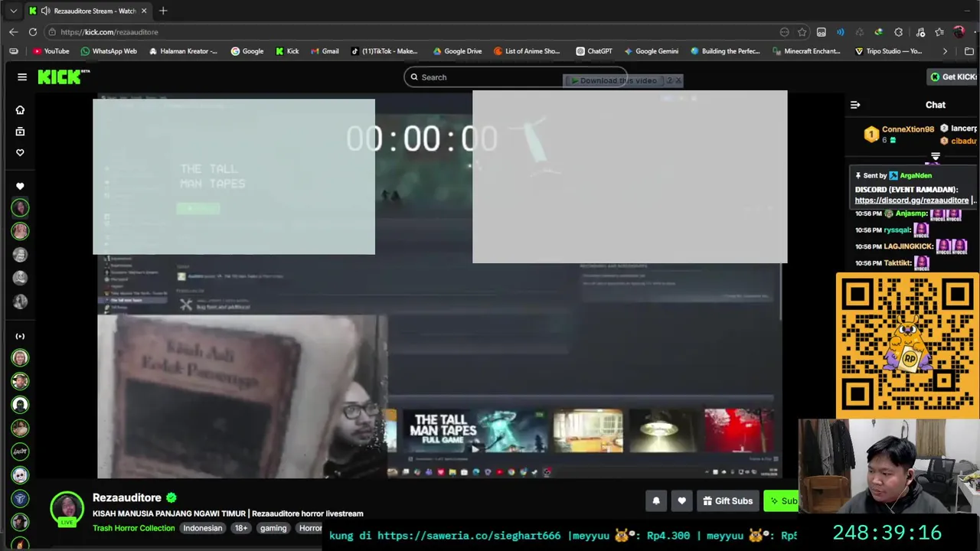Screen dimensions: 980x551
Task: Click discord.gg/rezaauditore link in chat
Action: click(x=911, y=201)
